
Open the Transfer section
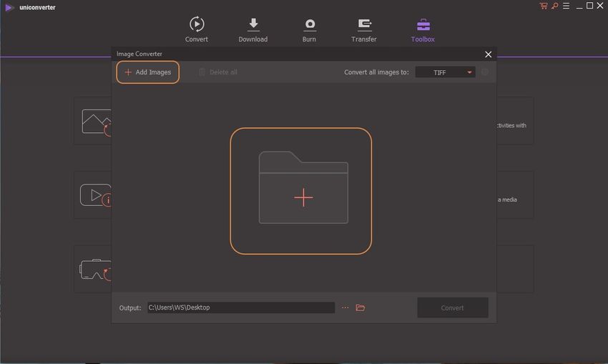pyautogui.click(x=363, y=29)
